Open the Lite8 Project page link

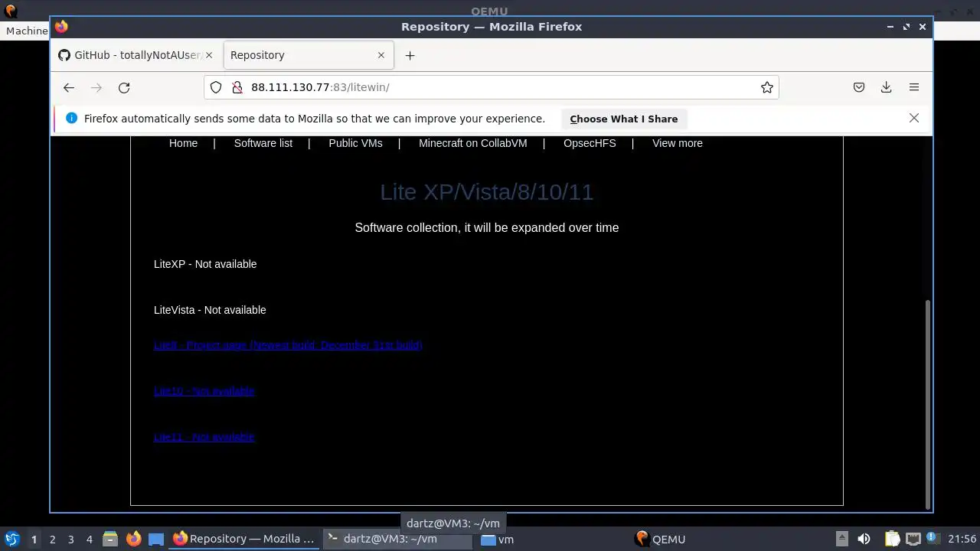[x=288, y=345]
